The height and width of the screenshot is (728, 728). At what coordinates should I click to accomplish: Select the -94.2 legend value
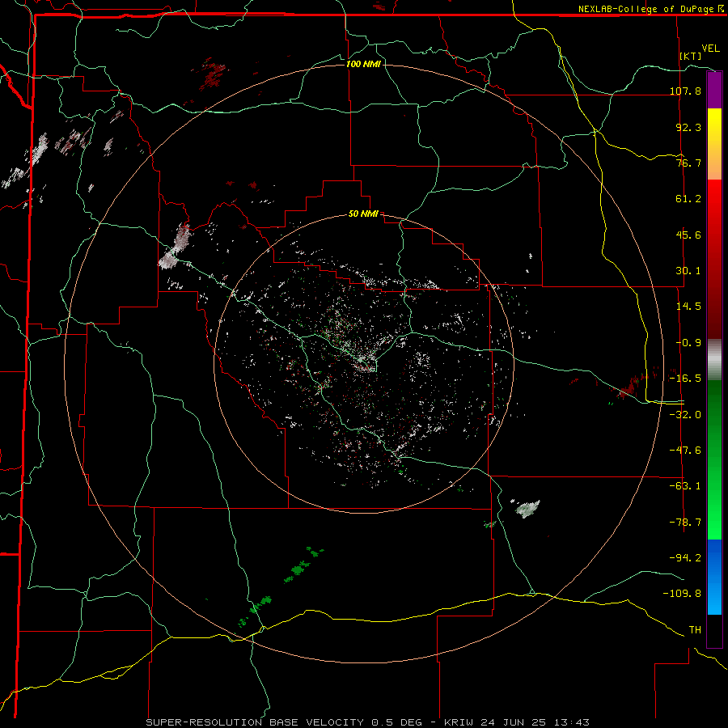685,557
